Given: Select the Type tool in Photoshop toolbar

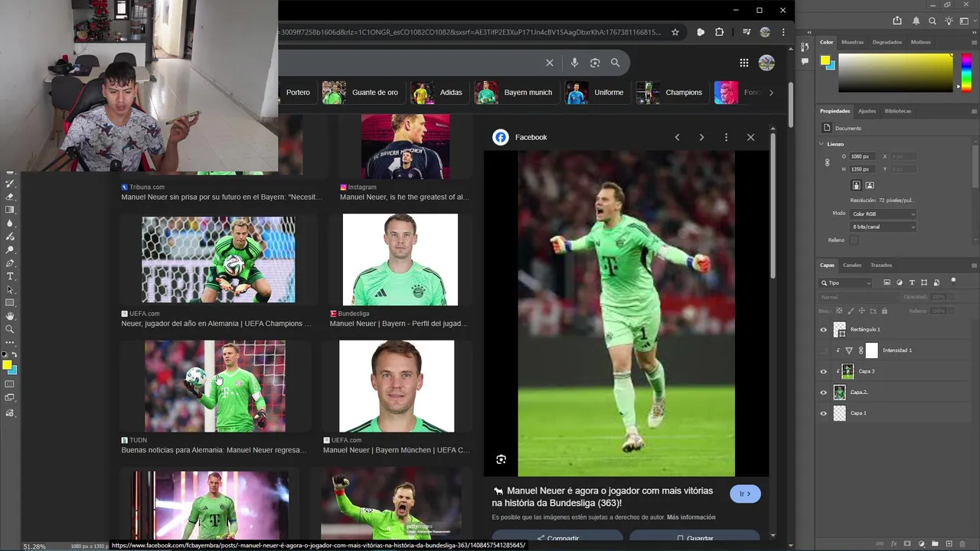Looking at the screenshot, I should pos(10,276).
